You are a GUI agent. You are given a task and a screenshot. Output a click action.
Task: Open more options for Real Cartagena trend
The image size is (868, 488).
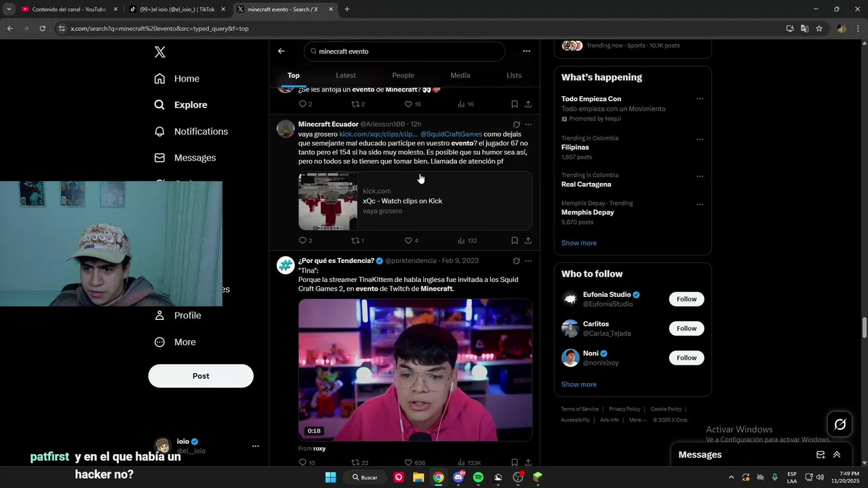700,177
